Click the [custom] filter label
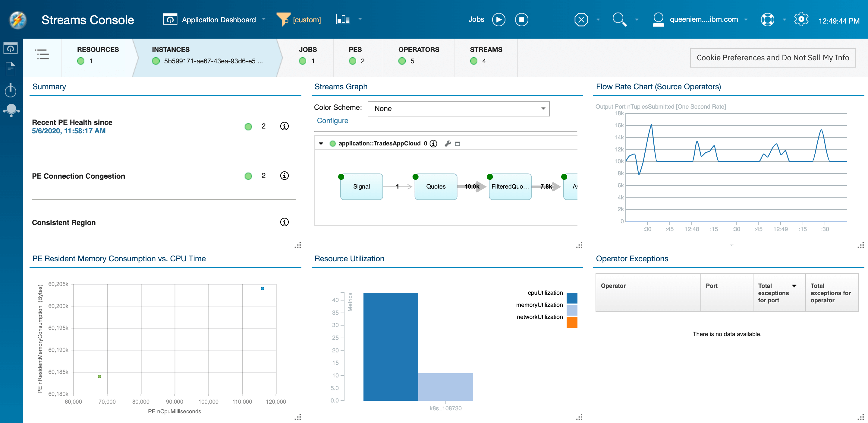This screenshot has width=868, height=423. click(307, 20)
